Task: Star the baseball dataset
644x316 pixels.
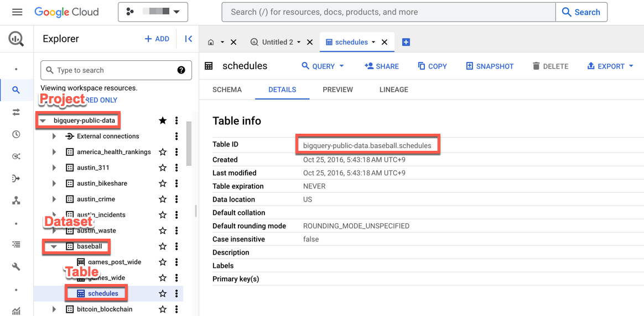Action: (163, 246)
